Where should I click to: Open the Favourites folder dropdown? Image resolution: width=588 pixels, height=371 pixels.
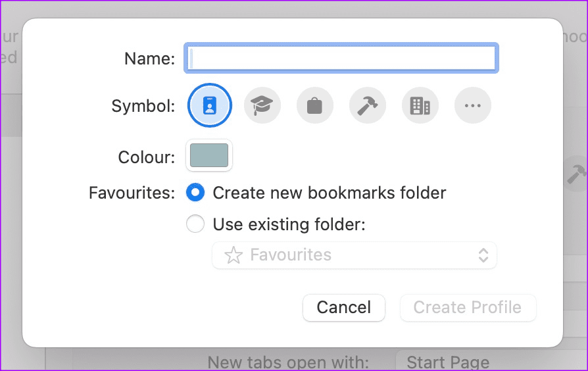355,255
